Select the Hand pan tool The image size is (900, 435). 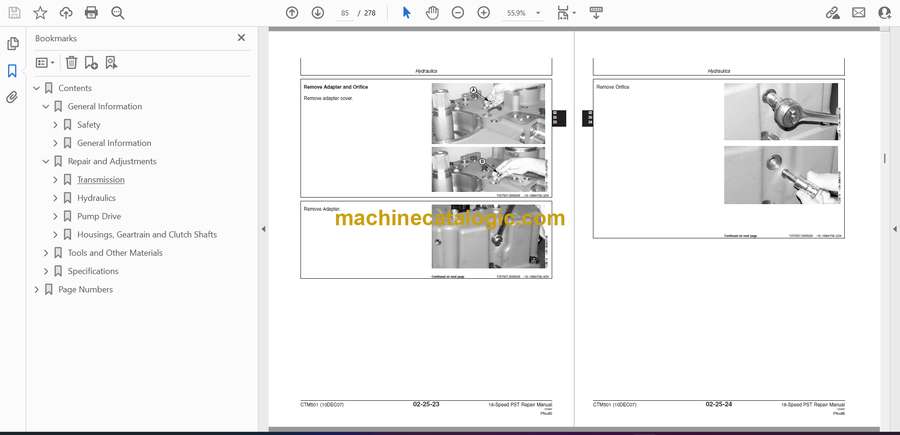pos(432,13)
